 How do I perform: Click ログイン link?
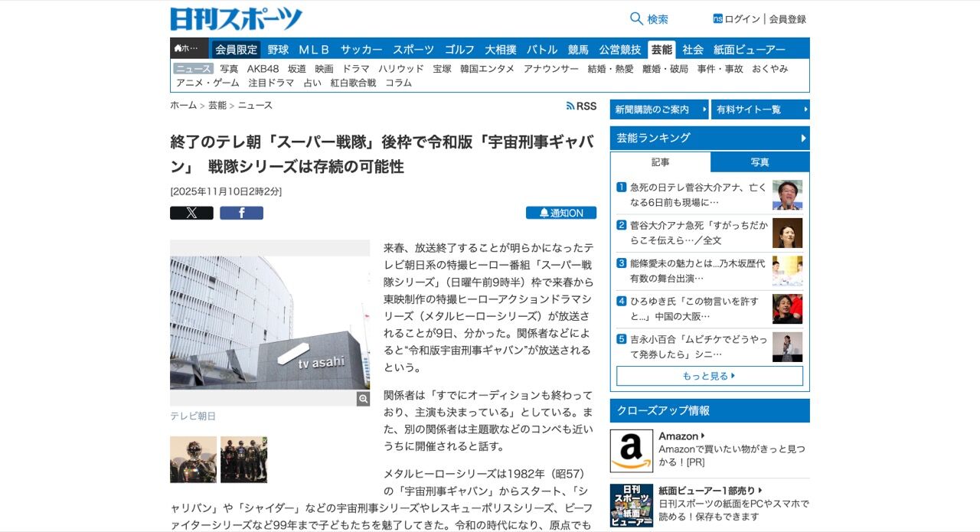click(742, 19)
